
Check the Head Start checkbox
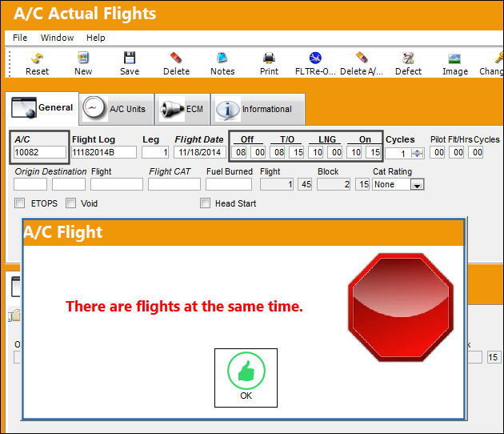click(205, 203)
